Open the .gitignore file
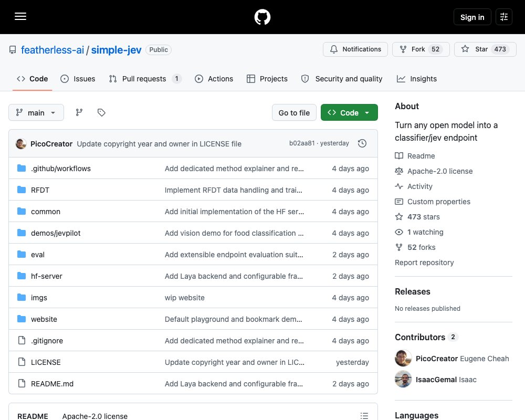This screenshot has width=525, height=420. point(47,341)
